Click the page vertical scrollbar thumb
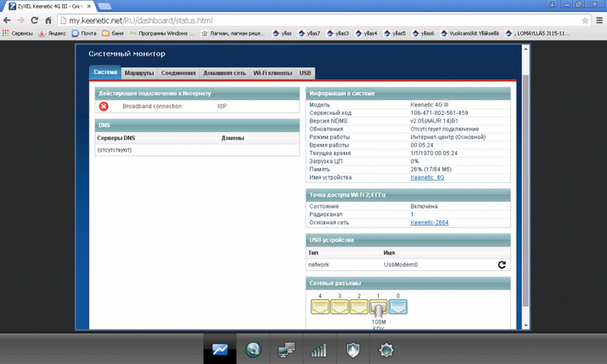This screenshot has width=607, height=364. (525, 191)
